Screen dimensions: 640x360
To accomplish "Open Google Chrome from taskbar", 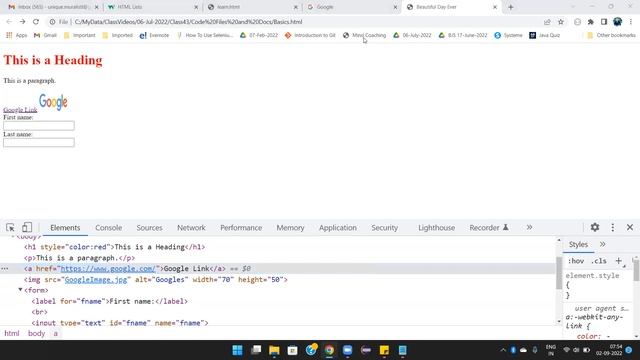I will 329,350.
